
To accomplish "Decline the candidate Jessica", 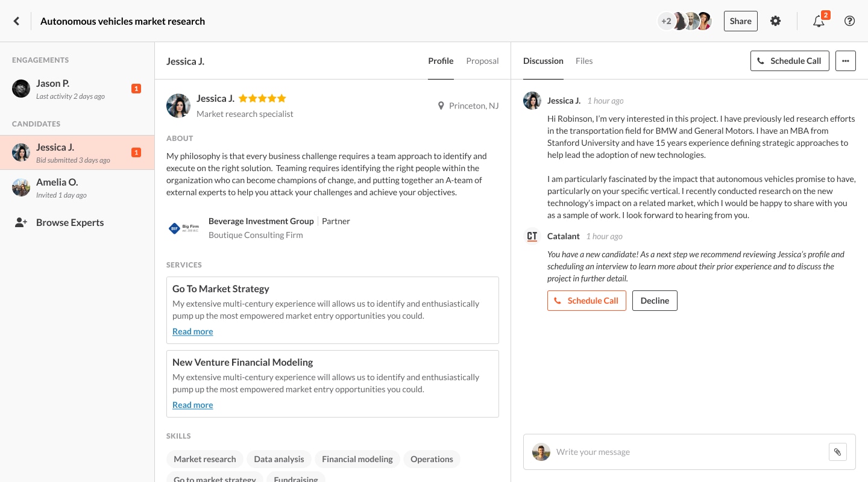I will (x=655, y=300).
